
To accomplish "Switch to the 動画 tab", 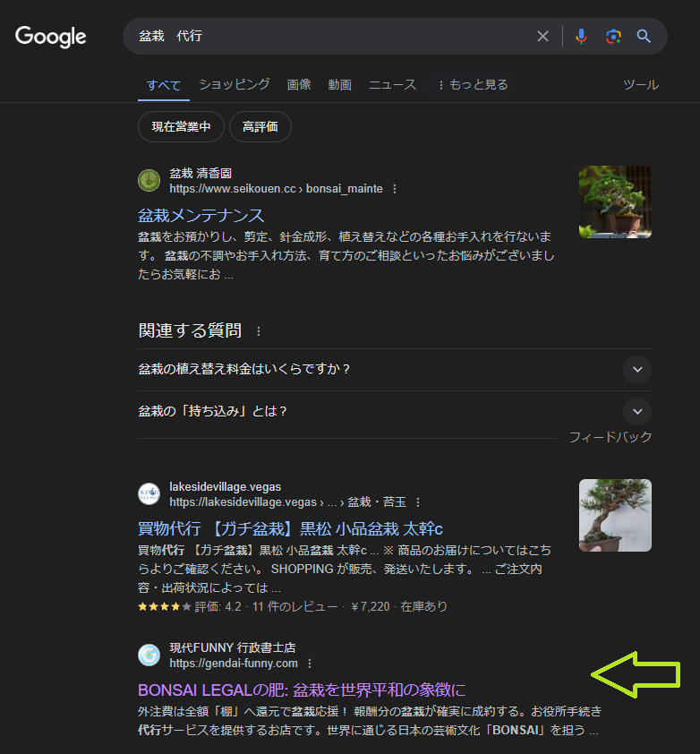I will point(339,85).
